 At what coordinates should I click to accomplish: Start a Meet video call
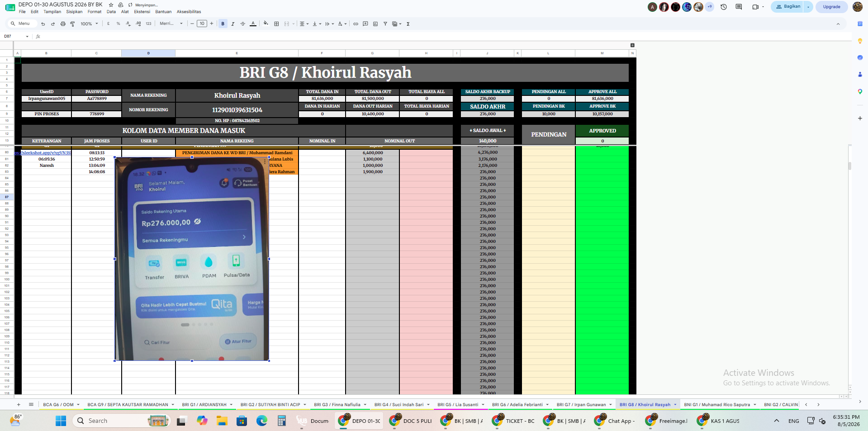(755, 7)
